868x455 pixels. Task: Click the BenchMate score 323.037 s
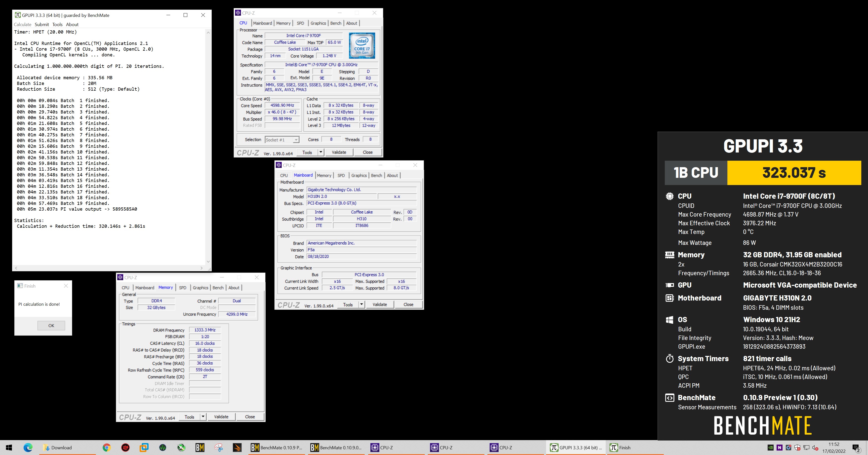point(794,173)
